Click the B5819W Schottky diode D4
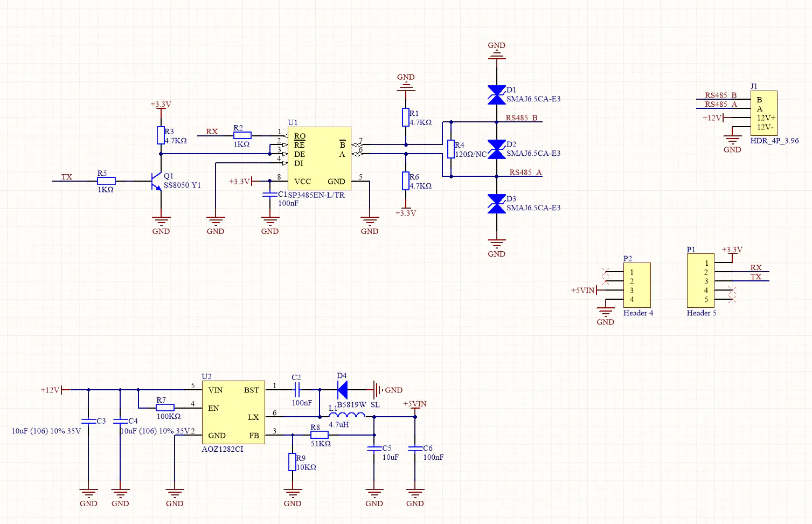The image size is (812, 524). 343,389
